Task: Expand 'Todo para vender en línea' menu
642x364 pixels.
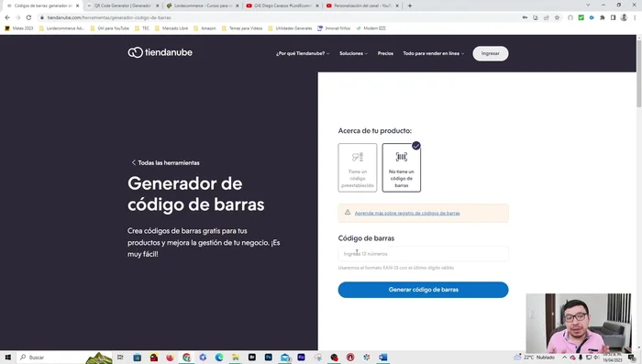Action: click(434, 53)
